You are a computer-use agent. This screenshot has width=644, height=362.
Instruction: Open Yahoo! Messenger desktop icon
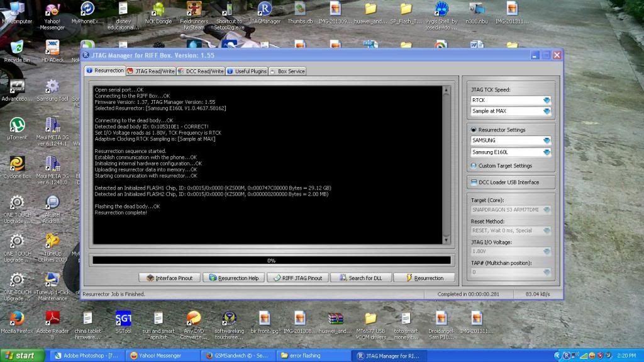point(52,16)
